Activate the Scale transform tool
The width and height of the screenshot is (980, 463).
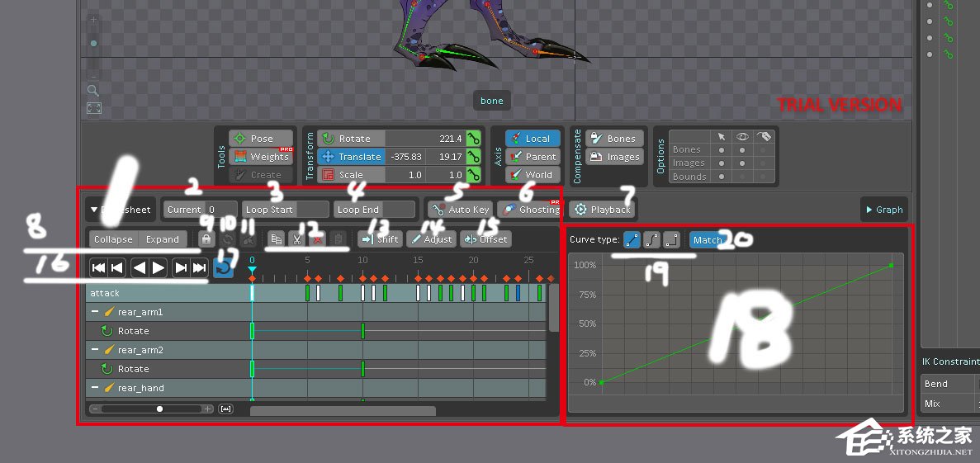351,174
